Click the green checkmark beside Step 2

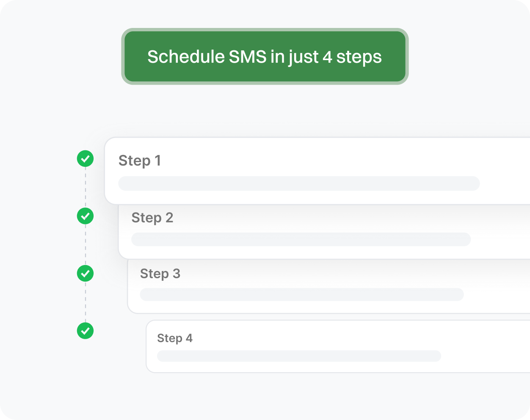click(x=85, y=216)
